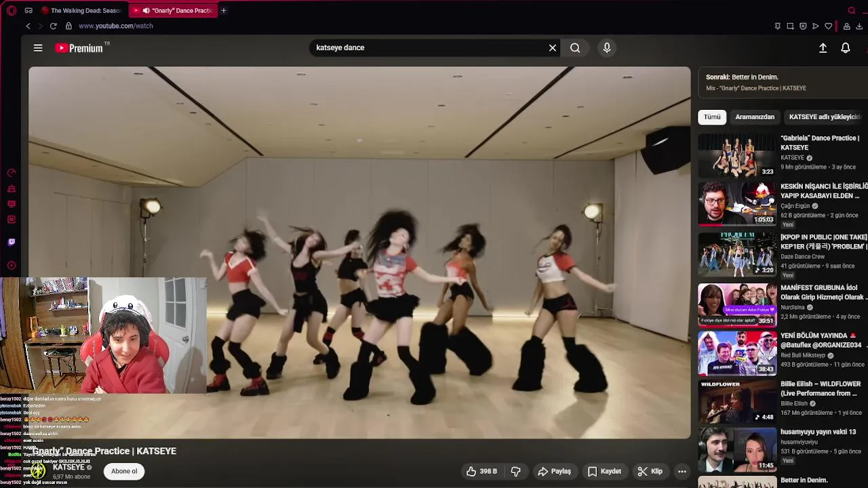Open the KATSEYE channel name link
Image resolution: width=868 pixels, height=488 pixels.
68,467
